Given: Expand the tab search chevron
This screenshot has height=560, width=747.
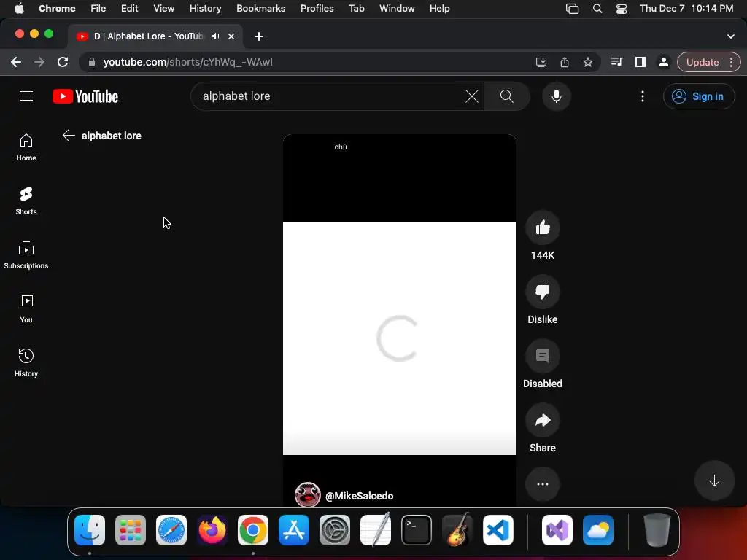Looking at the screenshot, I should click(x=731, y=36).
